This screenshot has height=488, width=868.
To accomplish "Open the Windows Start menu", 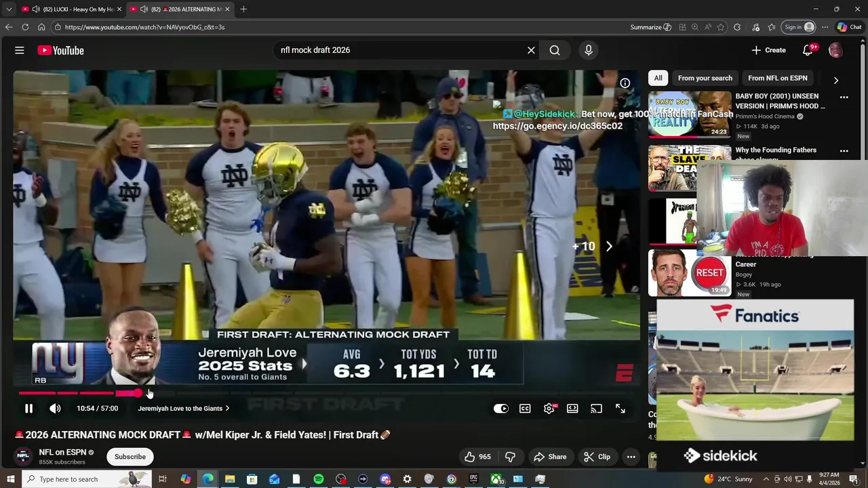I will [10, 479].
